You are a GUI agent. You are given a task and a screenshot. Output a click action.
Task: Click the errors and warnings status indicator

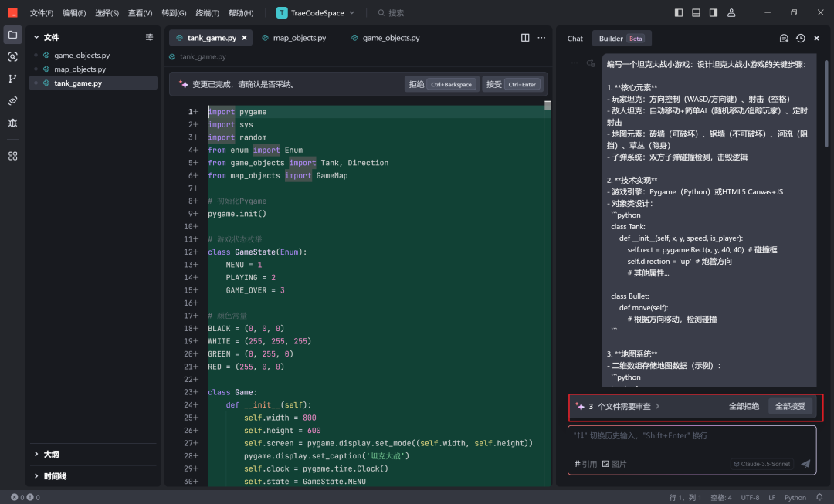[25, 497]
